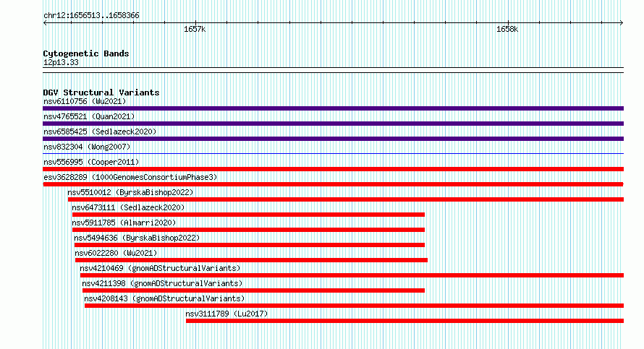Click the chr12:1656513..1658366 coordinate label
Viewport: 644px width, 349px height.
[91, 16]
